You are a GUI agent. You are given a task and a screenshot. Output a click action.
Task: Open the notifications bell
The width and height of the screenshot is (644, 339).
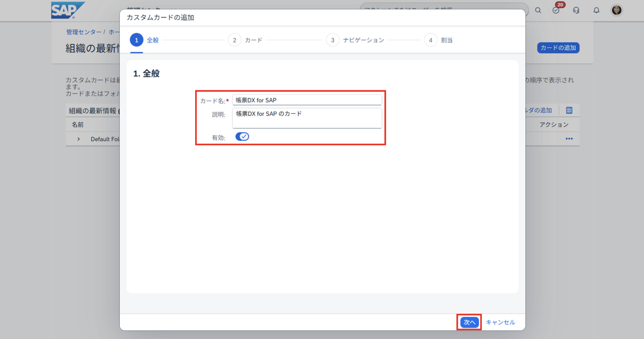pyautogui.click(x=596, y=11)
